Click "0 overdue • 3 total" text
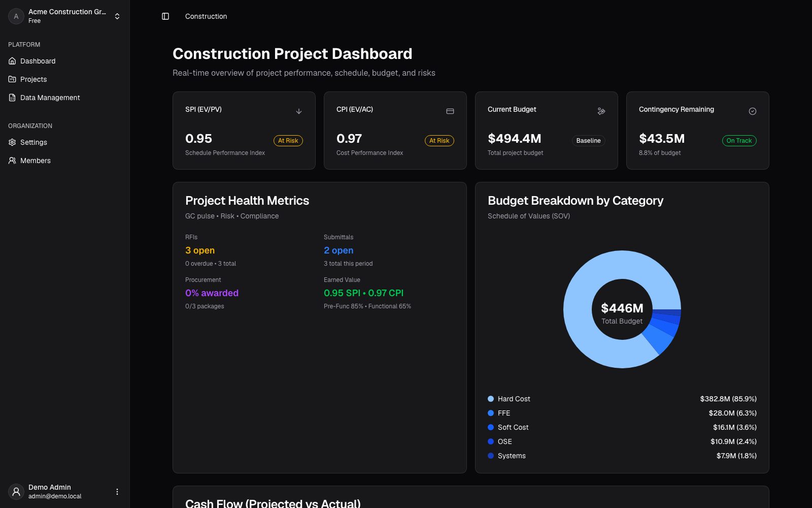 coord(211,264)
